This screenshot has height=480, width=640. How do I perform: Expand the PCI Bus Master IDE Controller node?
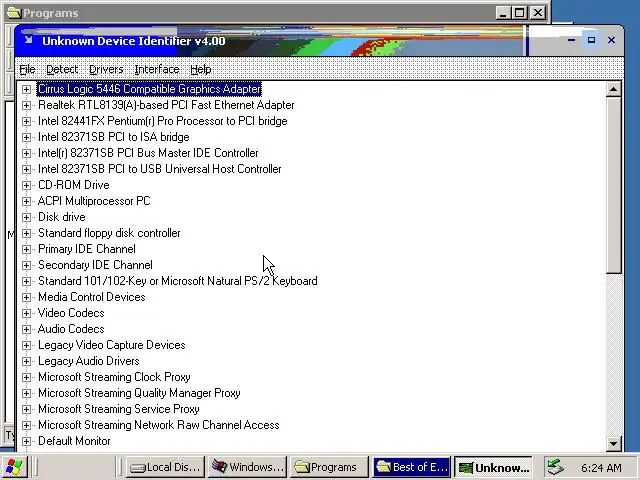(27, 153)
